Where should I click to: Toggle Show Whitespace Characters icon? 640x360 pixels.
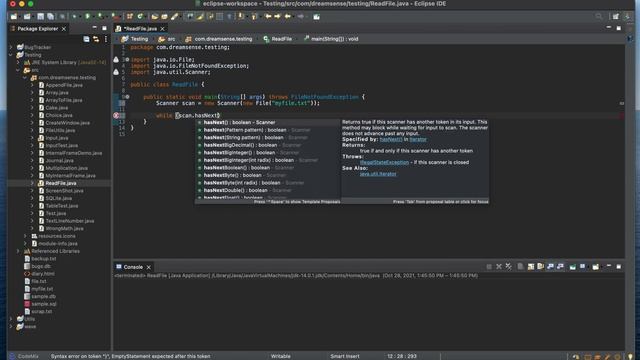(x=229, y=16)
